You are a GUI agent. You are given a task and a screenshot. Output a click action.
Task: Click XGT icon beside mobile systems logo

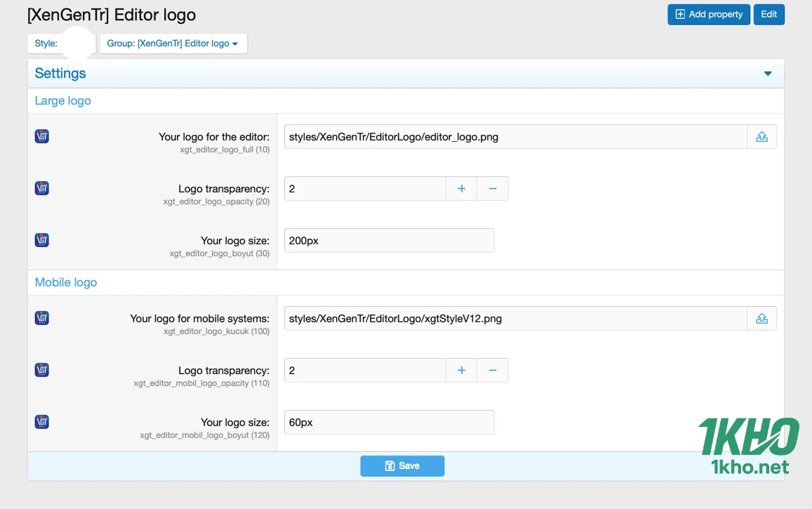tap(42, 318)
